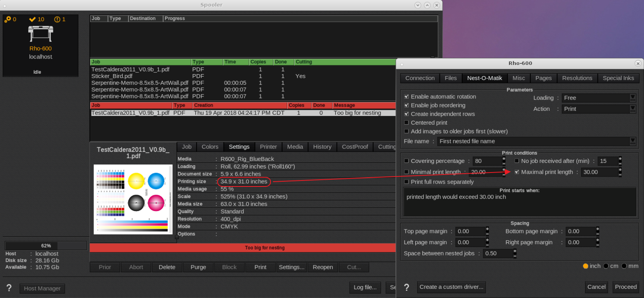Click the pending jobs gears icon
Image resolution: width=644 pixels, height=298 pixels.
coord(8,19)
